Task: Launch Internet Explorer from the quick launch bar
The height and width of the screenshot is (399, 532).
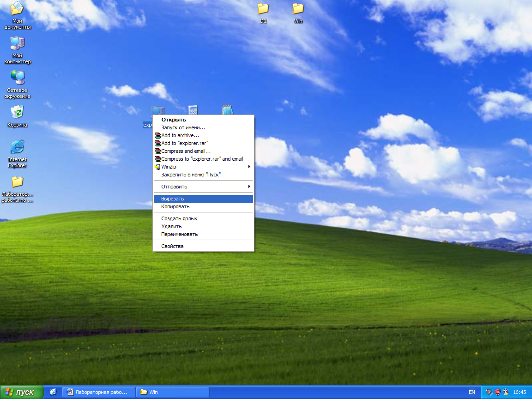Action: click(x=53, y=392)
